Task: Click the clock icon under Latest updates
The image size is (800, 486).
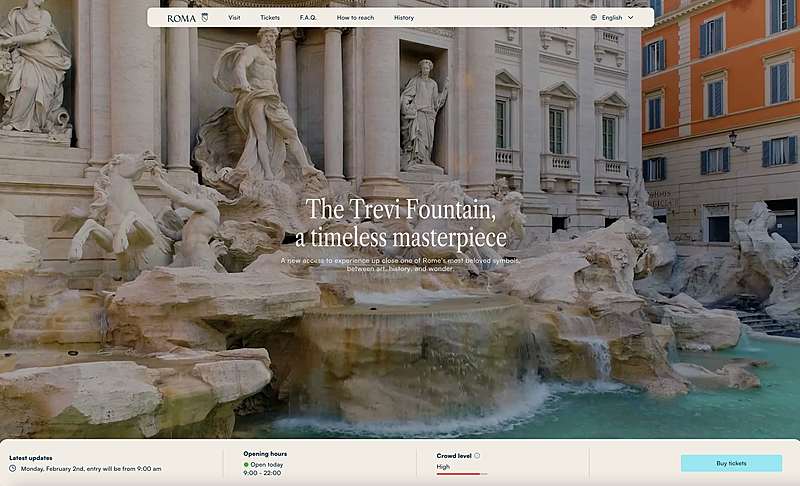Action: pos(12,468)
